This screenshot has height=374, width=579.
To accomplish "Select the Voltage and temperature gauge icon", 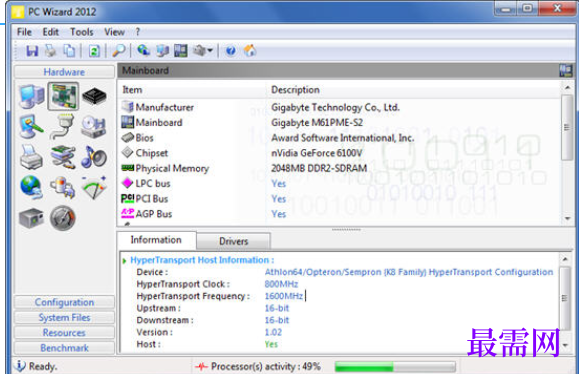I will click(x=94, y=187).
